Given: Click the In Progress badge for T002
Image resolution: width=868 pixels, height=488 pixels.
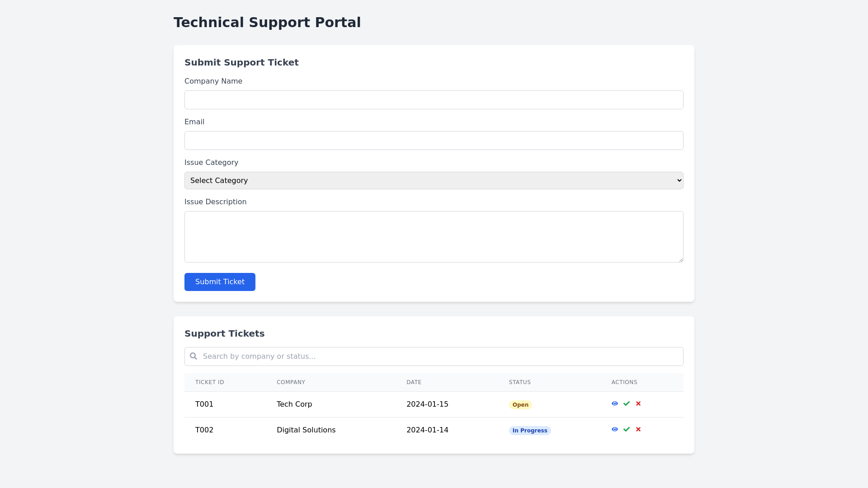Looking at the screenshot, I should pyautogui.click(x=530, y=430).
